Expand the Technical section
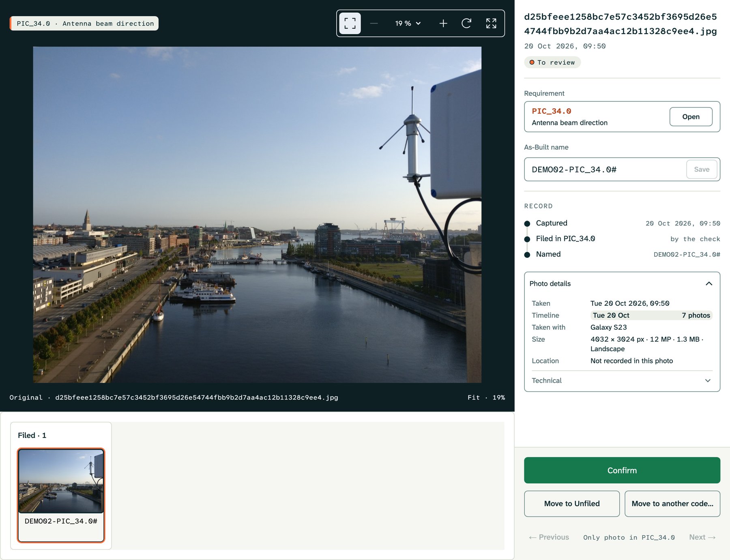 click(x=622, y=380)
